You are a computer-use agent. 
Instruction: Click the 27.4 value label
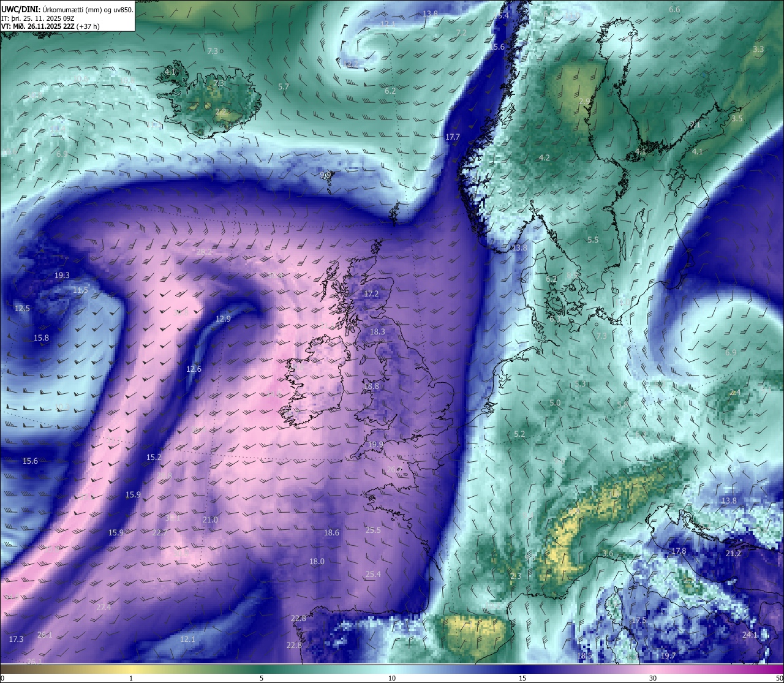tap(104, 608)
